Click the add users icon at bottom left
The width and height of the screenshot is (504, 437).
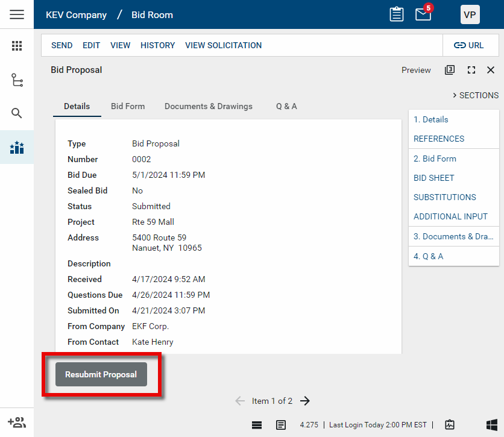[17, 422]
